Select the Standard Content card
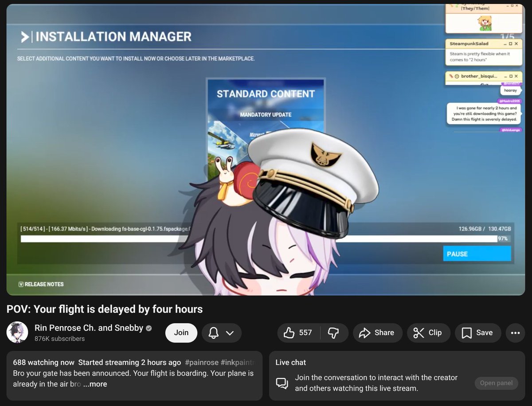Image resolution: width=532 pixels, height=406 pixels. pyautogui.click(x=266, y=129)
